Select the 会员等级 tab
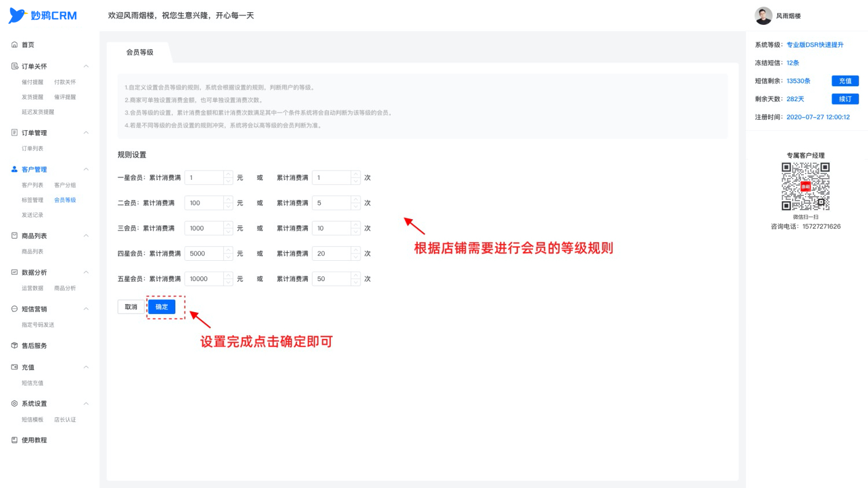Image resolution: width=868 pixels, height=488 pixels. pyautogui.click(x=140, y=52)
